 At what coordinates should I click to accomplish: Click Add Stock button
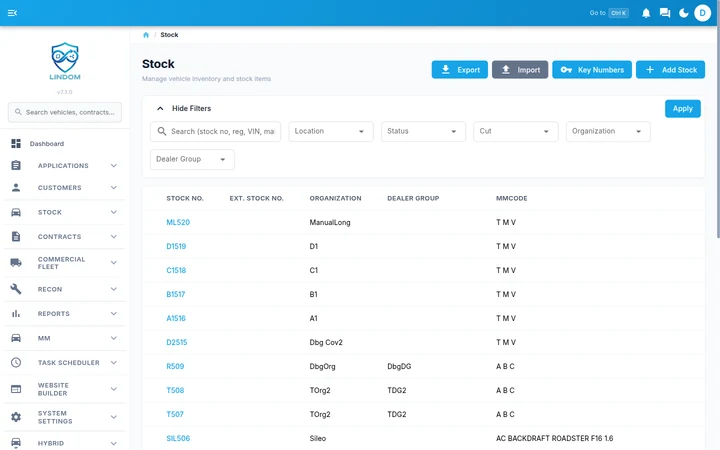670,70
